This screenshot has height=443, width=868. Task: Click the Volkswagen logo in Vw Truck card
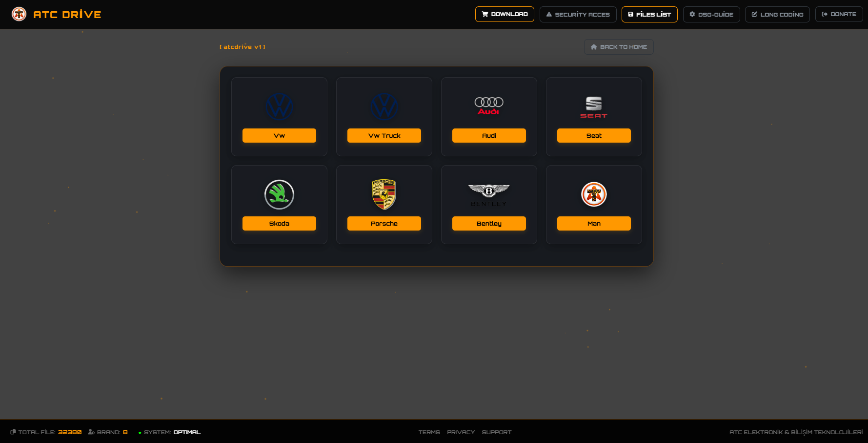pos(384,106)
